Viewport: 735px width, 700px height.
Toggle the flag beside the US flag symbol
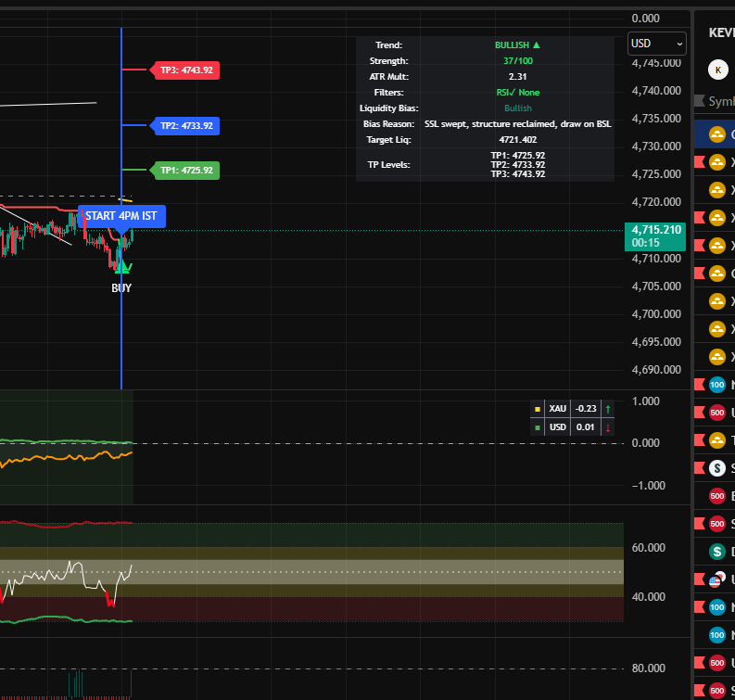pyautogui.click(x=699, y=579)
